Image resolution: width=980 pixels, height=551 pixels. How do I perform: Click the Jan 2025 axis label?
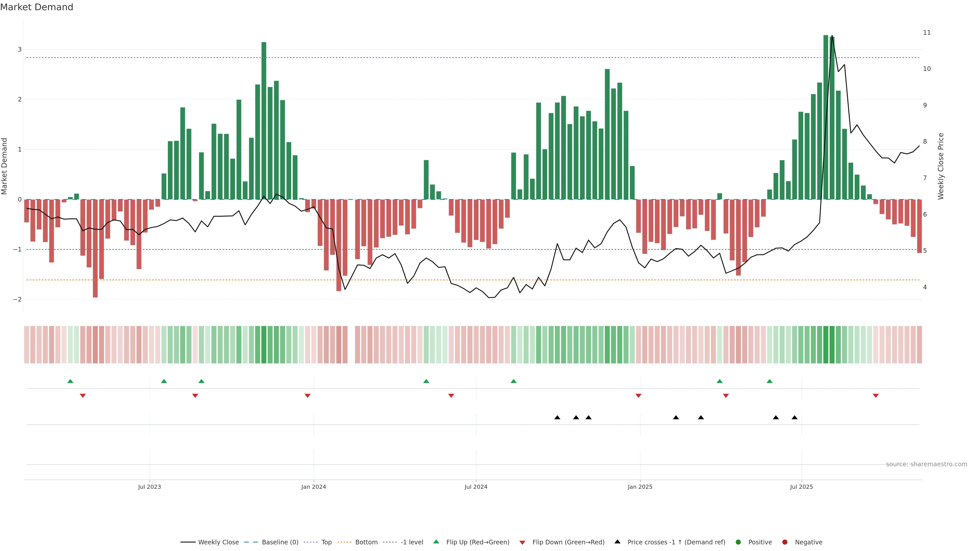tap(640, 487)
